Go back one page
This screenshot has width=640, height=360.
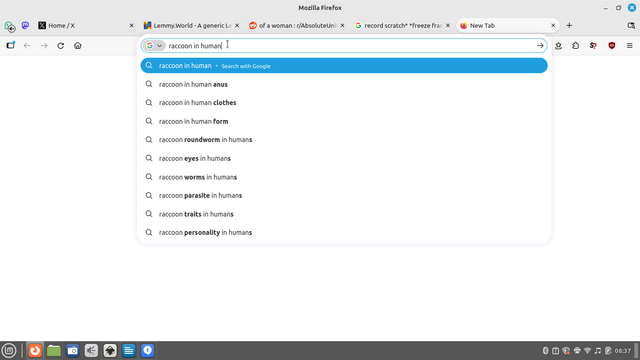(27, 45)
